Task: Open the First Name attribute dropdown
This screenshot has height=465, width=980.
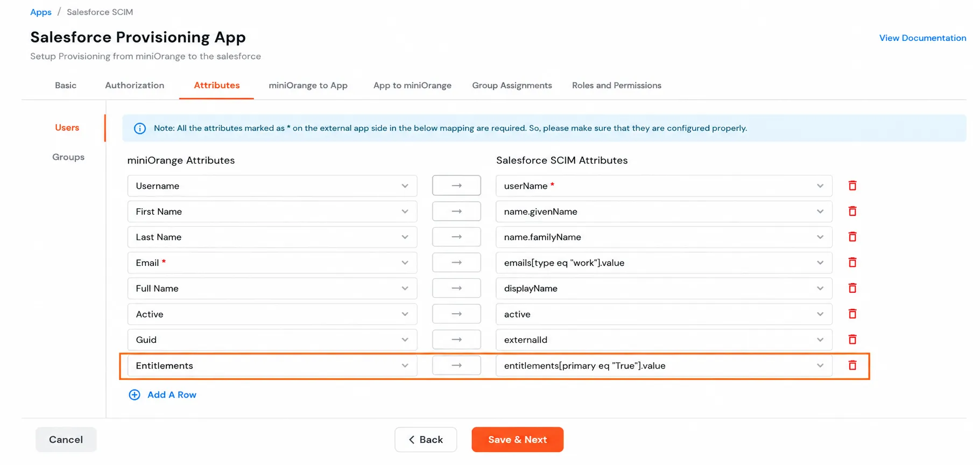Action: tap(272, 212)
